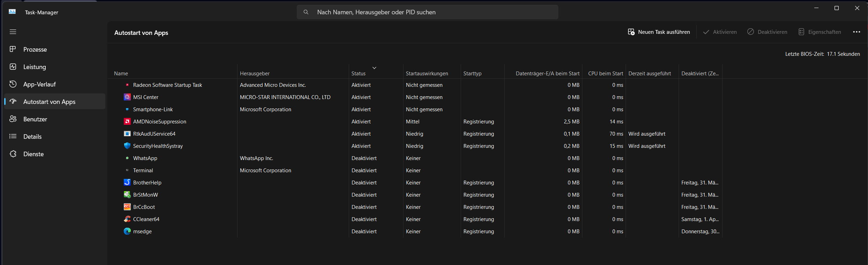Select the WhatsApp startup entry
This screenshot has width=868, height=265.
(145, 158)
